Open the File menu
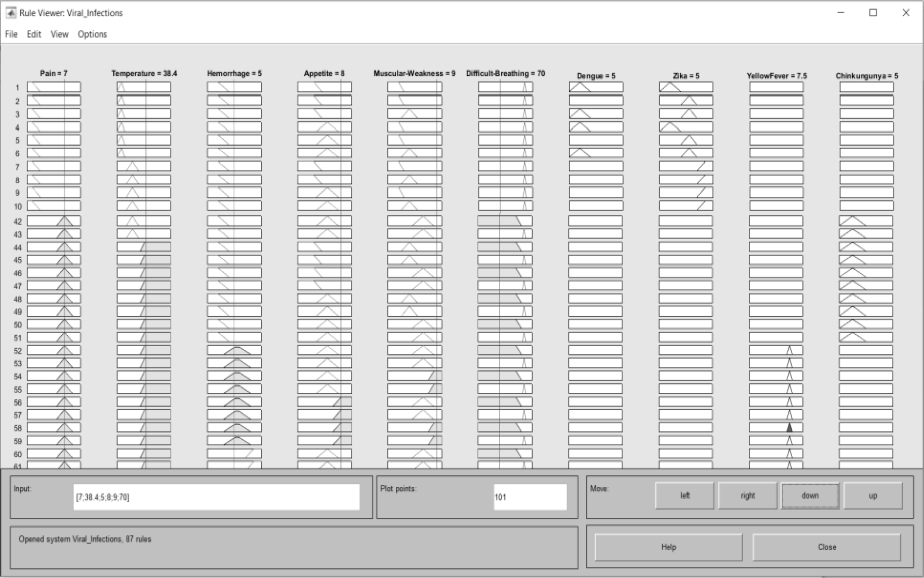 point(11,34)
